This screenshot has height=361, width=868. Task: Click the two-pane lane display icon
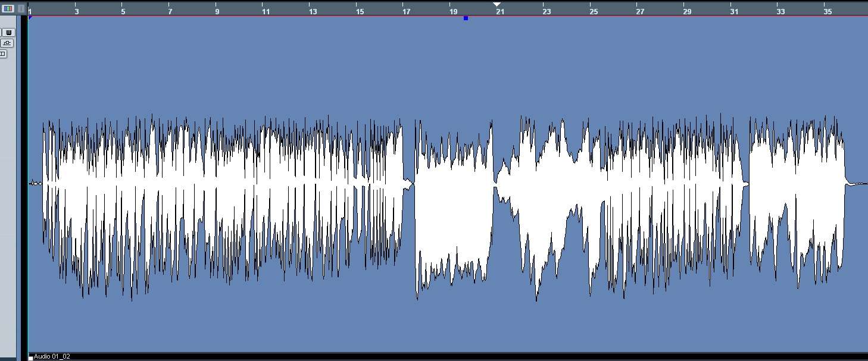pos(2,54)
